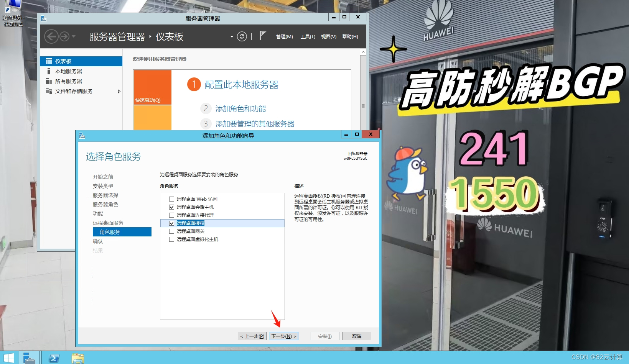Screen dimensions: 629x364
Task: Select 角色服务 wizard step
Action: point(122,232)
